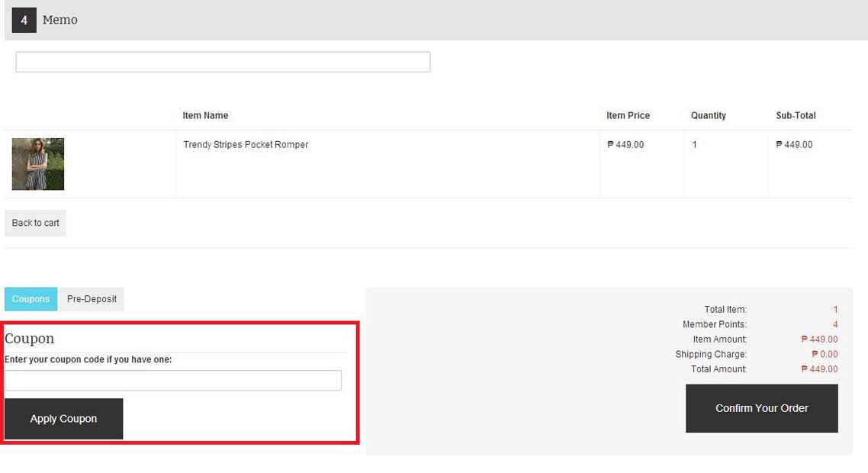This screenshot has height=473, width=868.
Task: Click the step 4 number badge
Action: click(x=24, y=21)
